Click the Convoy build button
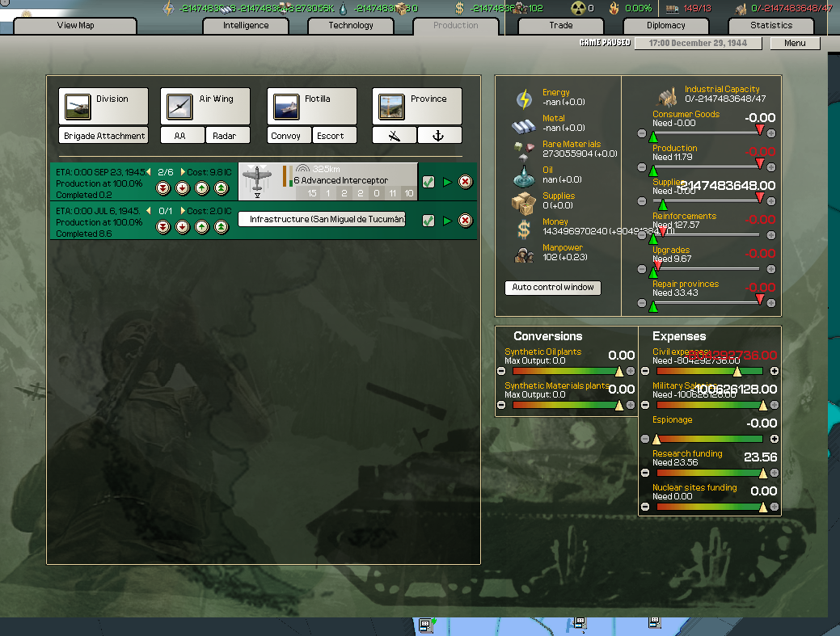The height and width of the screenshot is (636, 840). pos(289,136)
